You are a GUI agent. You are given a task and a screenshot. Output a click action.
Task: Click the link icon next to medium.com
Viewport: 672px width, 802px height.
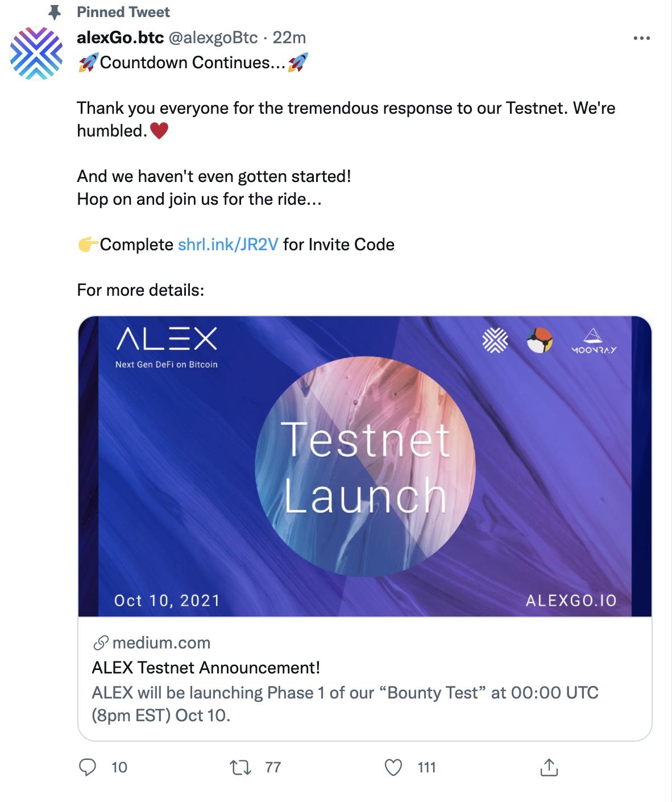pos(100,643)
